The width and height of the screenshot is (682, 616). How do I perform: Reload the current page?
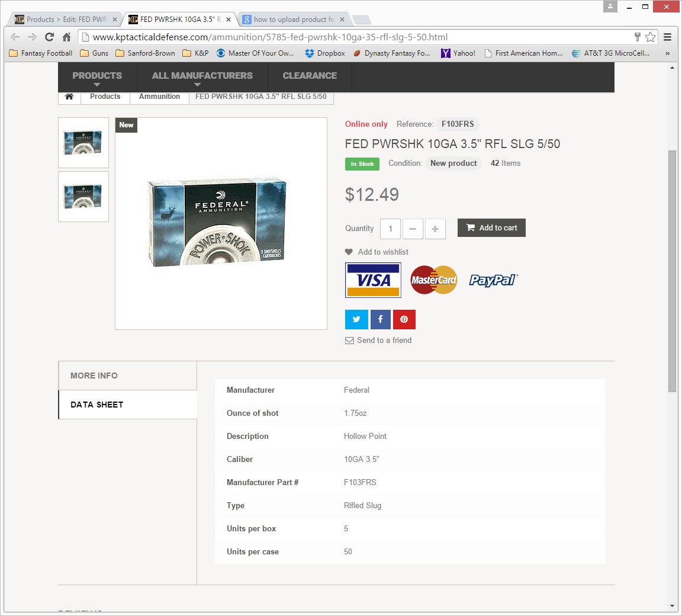pos(50,37)
